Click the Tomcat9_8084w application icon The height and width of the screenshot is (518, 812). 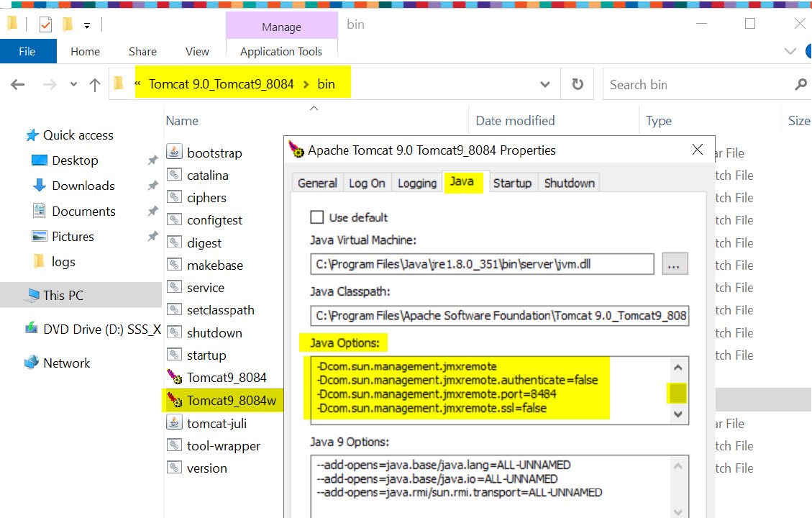coord(174,401)
